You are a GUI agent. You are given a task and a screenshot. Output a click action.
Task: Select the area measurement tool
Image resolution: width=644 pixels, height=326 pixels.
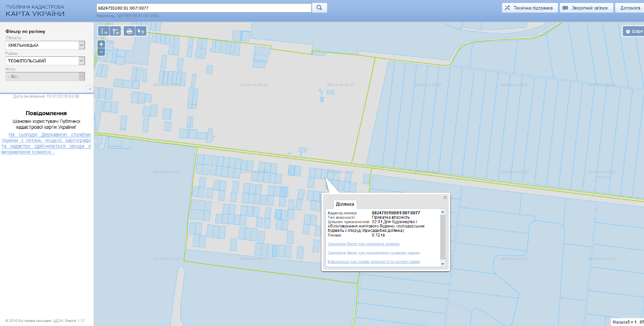click(x=116, y=31)
